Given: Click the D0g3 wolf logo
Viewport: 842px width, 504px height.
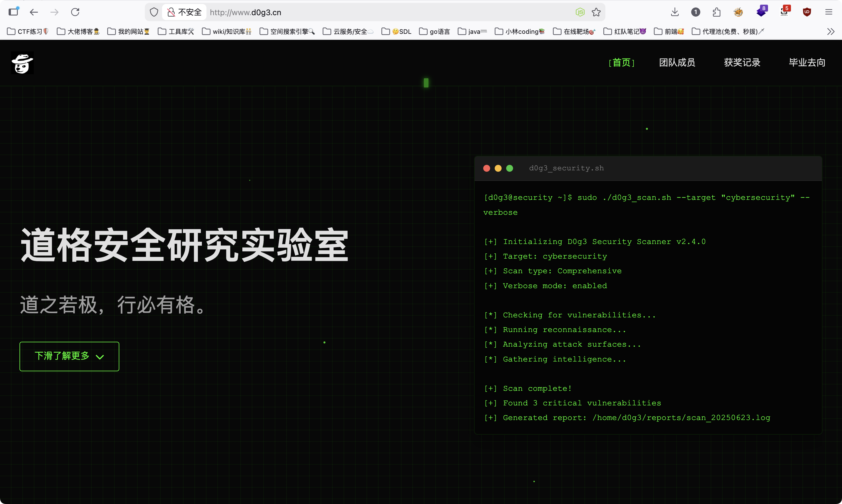Looking at the screenshot, I should click(22, 62).
